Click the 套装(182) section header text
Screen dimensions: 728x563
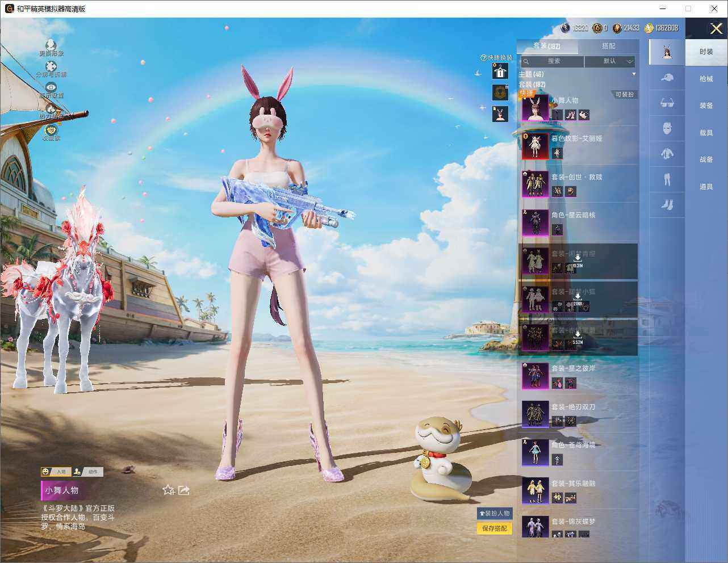(x=532, y=85)
